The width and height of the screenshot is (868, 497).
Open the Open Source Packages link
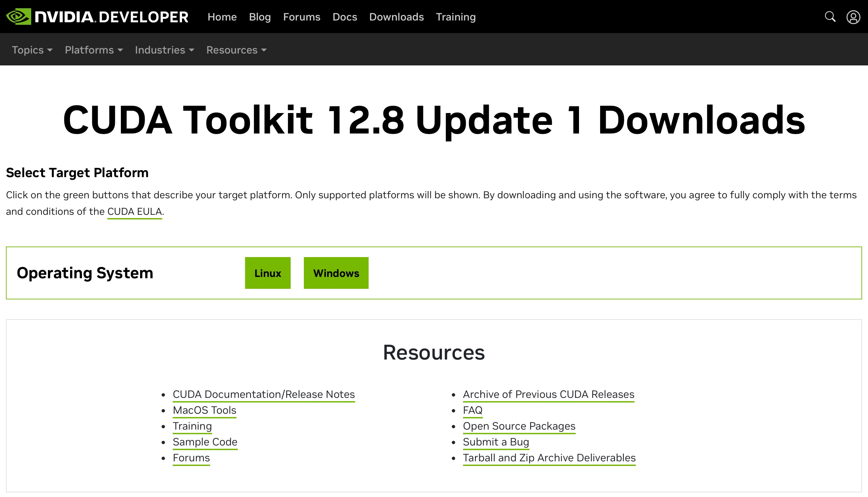[x=519, y=426]
